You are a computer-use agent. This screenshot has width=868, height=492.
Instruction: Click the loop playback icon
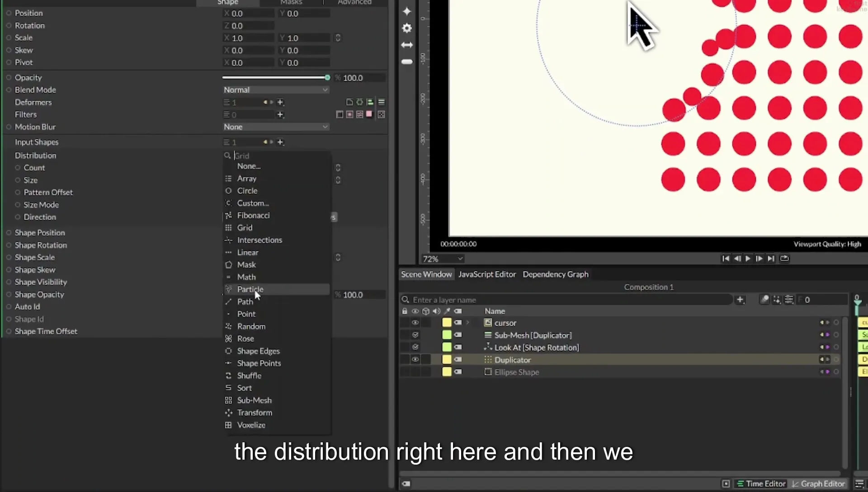(785, 259)
